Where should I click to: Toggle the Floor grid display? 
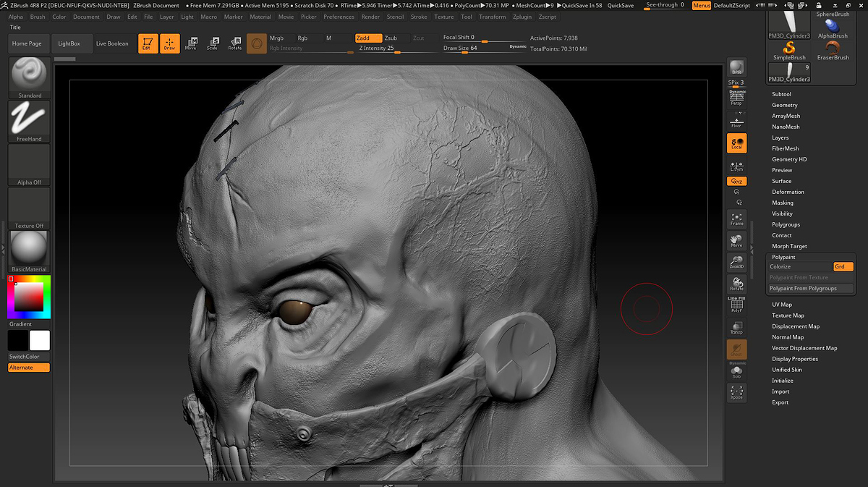click(x=736, y=121)
